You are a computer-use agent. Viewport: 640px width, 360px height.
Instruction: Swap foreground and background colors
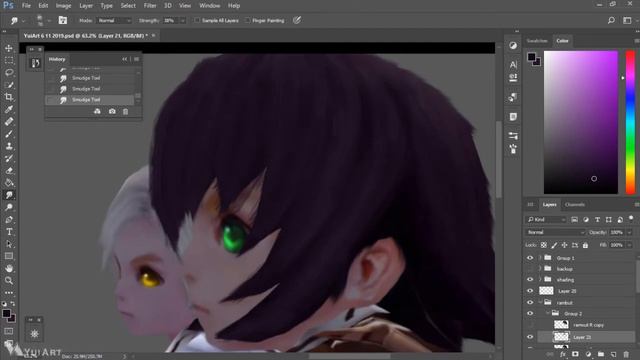13,304
